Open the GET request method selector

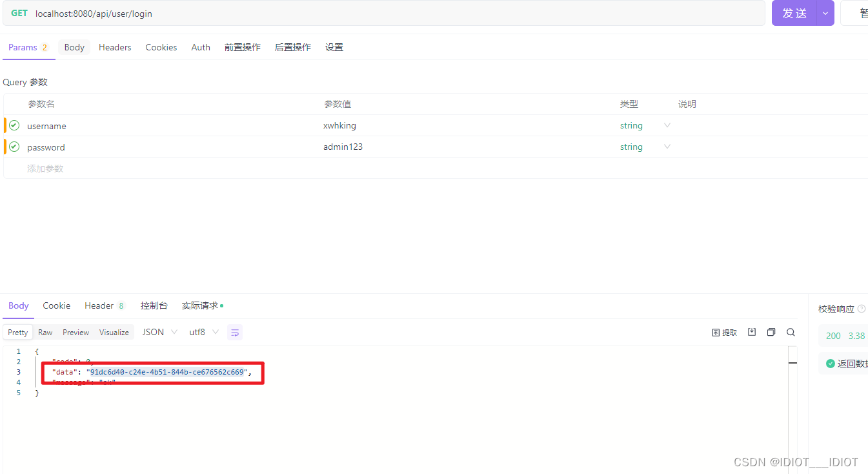tap(19, 13)
